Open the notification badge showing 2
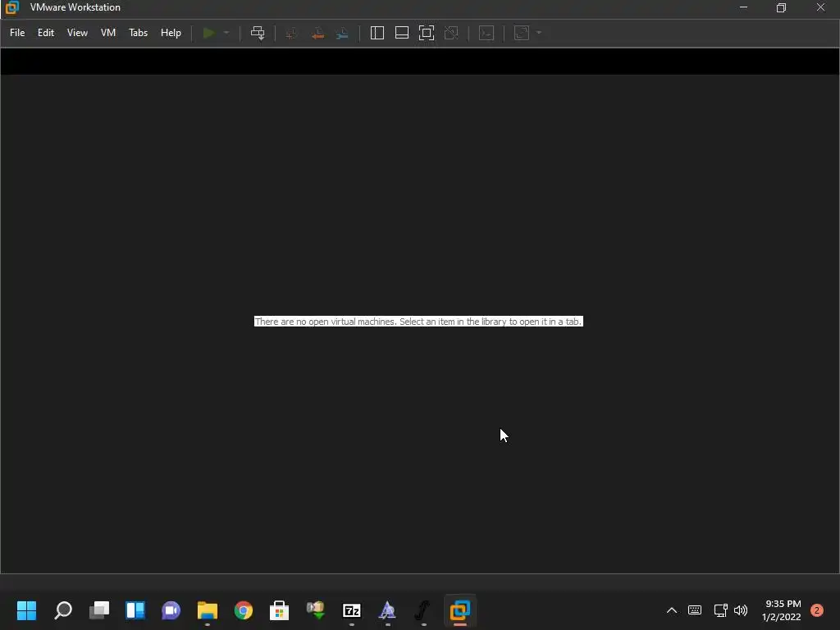 [817, 610]
